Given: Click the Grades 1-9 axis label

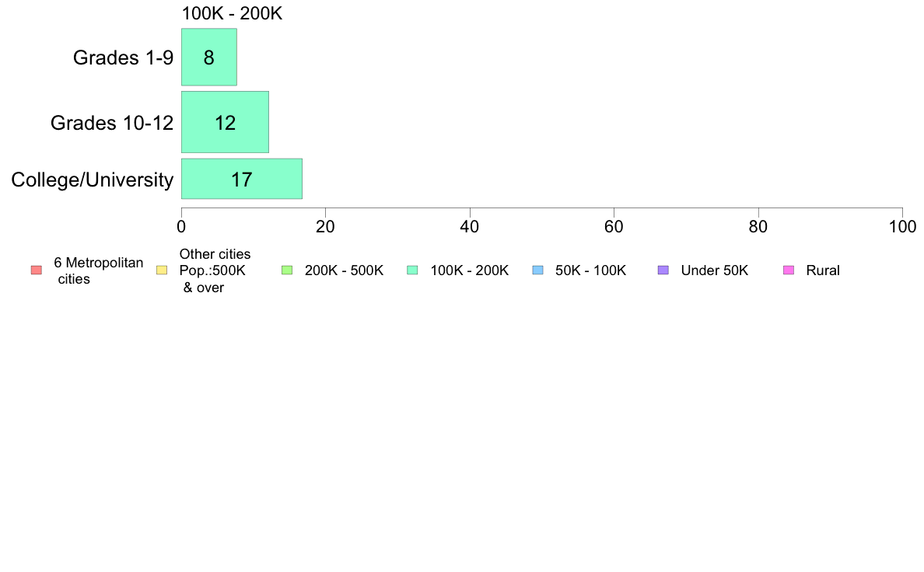Looking at the screenshot, I should pos(123,58).
